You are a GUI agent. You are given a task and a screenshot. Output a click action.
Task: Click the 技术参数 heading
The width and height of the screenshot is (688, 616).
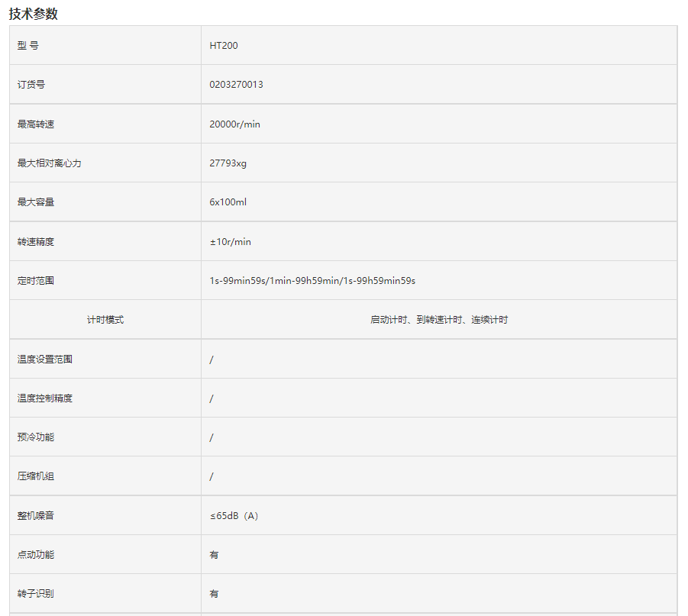(x=34, y=14)
